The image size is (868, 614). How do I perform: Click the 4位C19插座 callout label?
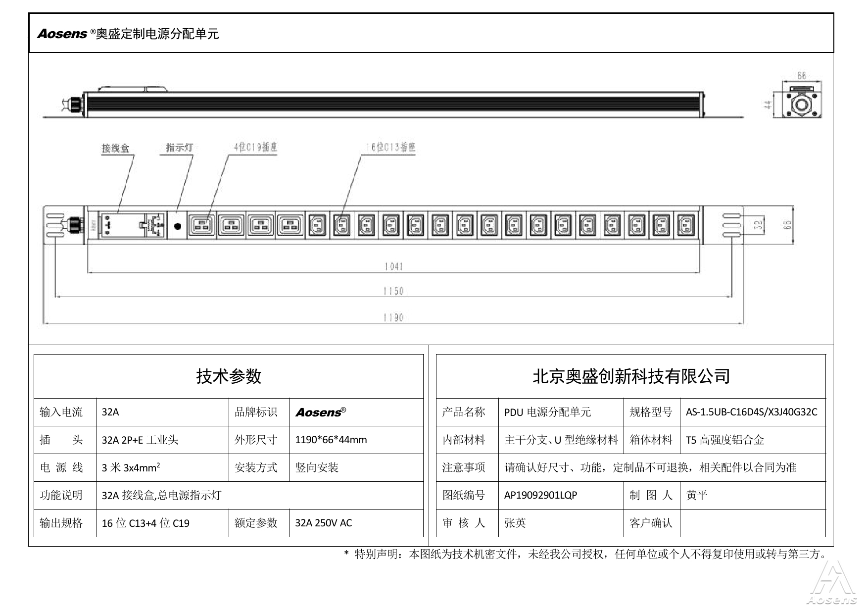click(255, 147)
